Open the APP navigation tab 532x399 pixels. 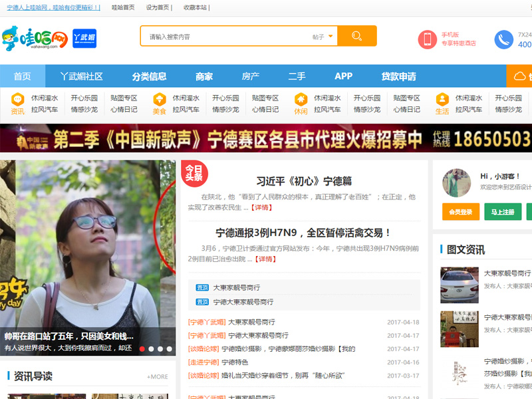pyautogui.click(x=343, y=76)
